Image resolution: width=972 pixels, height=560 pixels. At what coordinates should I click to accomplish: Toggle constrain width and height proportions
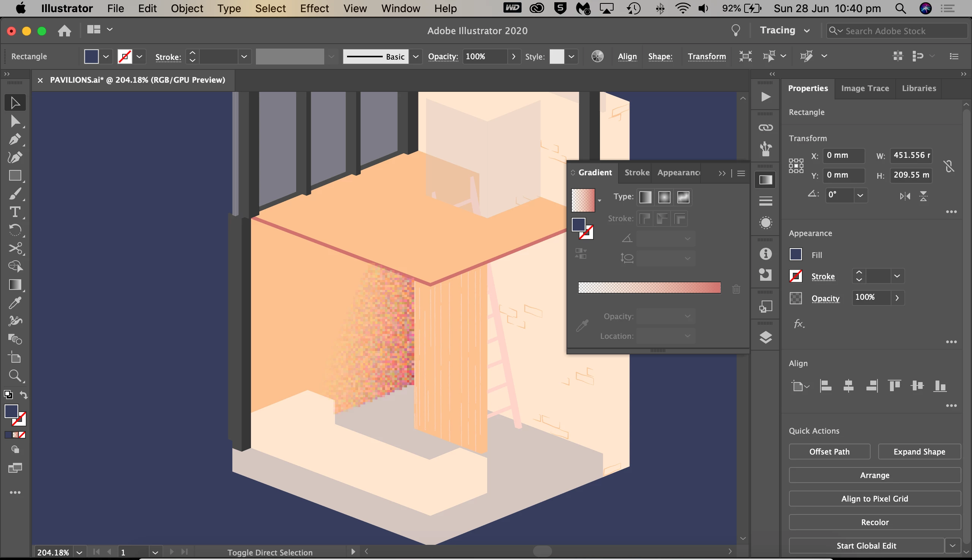(949, 166)
